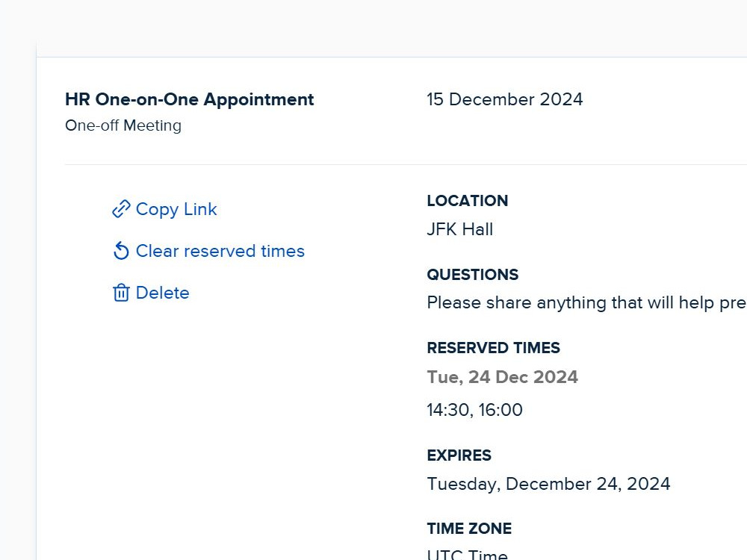
Task: Click the chain-link icon beside Copy Link
Action: (121, 209)
